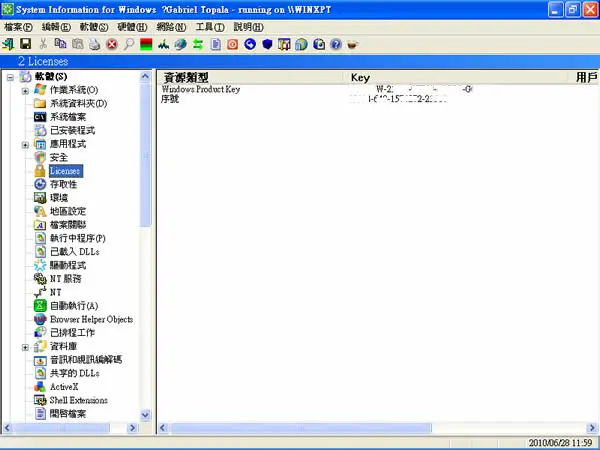Select 系統檔案 in the tree
The width and height of the screenshot is (600, 450).
pos(68,117)
